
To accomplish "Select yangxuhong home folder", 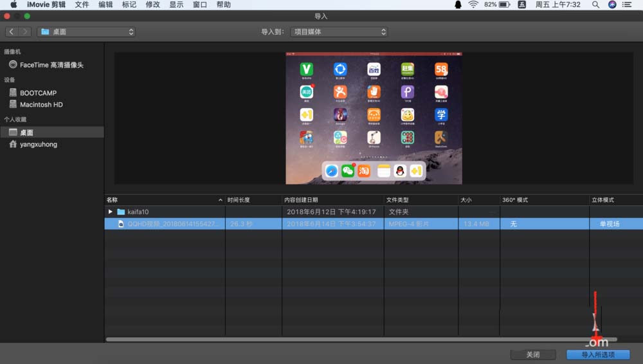I will (39, 144).
